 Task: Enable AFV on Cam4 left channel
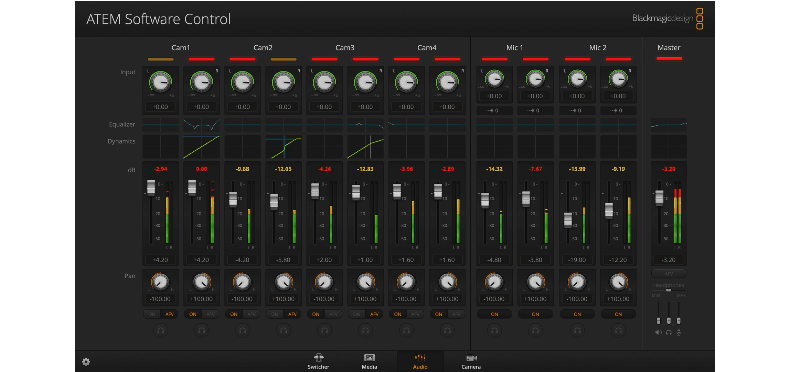tap(415, 314)
